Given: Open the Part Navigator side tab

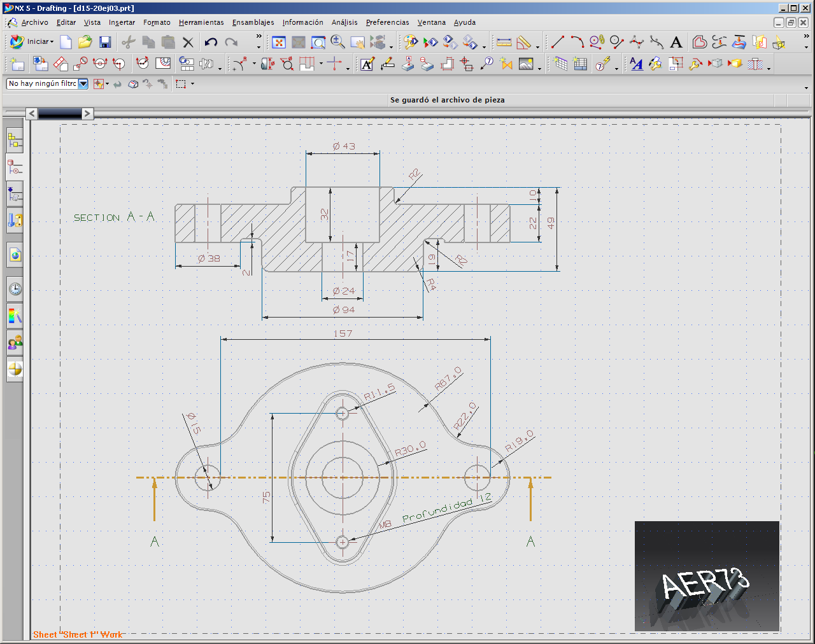Looking at the screenshot, I should tap(15, 167).
